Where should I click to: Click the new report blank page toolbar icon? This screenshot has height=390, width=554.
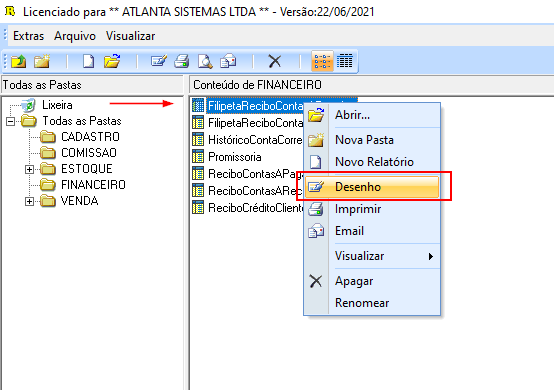88,61
